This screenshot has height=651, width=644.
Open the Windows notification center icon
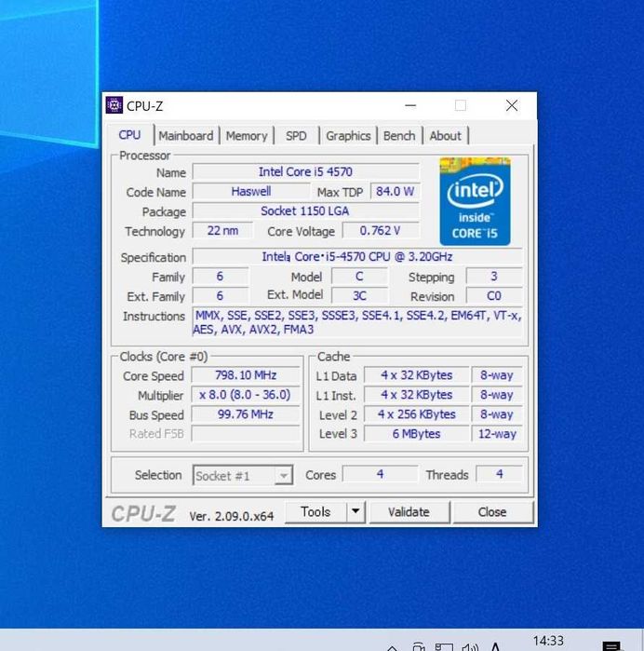pos(612,646)
